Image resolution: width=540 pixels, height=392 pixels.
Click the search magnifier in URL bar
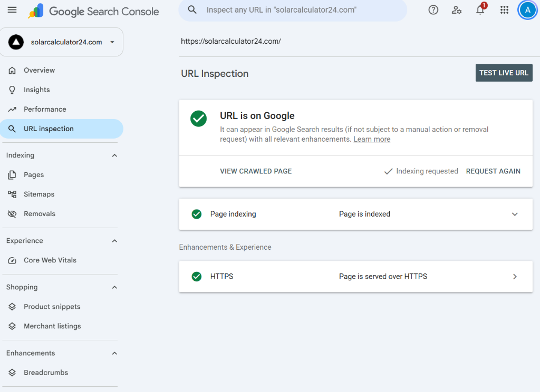pos(192,10)
